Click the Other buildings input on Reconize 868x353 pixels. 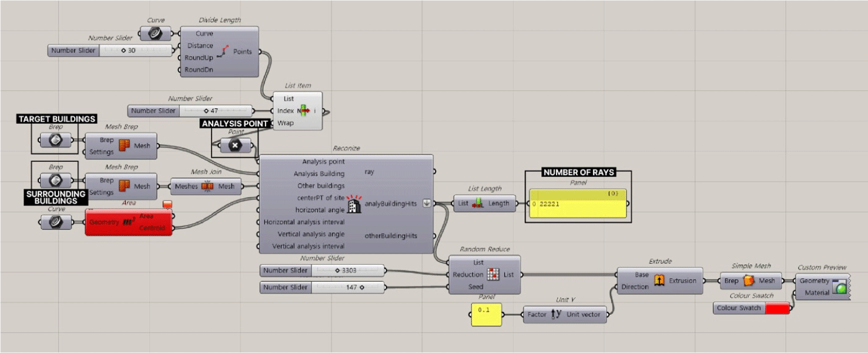click(x=321, y=186)
